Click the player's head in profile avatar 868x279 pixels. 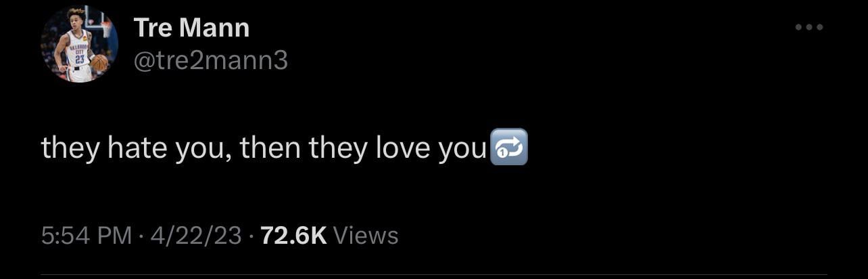pos(76,19)
